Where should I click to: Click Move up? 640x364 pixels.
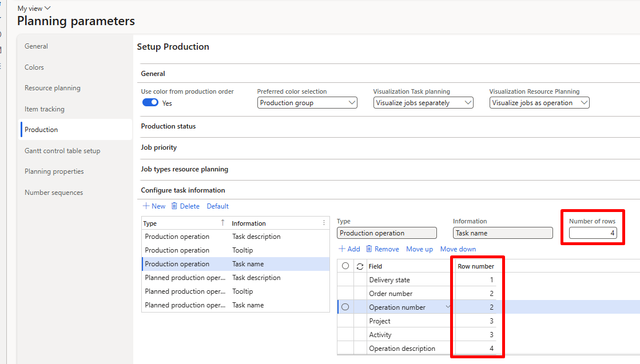pos(419,249)
